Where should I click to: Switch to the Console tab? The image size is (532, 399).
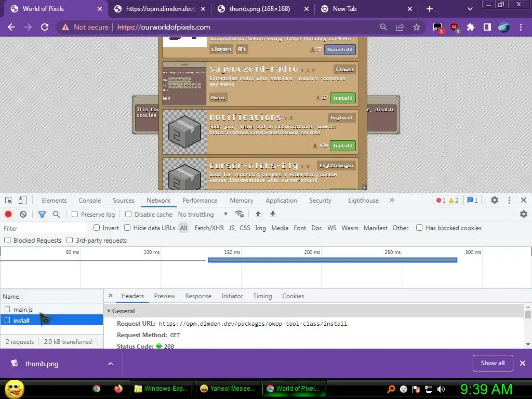tap(89, 201)
